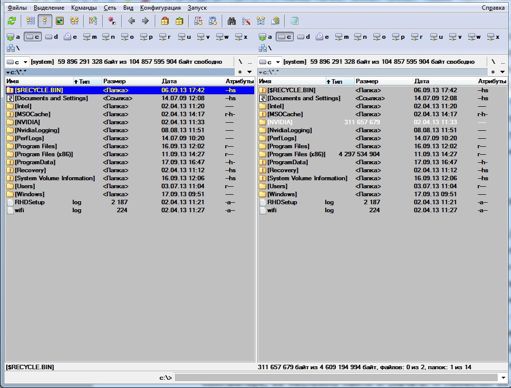Select [Users] folder in right panel
This screenshot has width=511, height=388.
coord(383,186)
